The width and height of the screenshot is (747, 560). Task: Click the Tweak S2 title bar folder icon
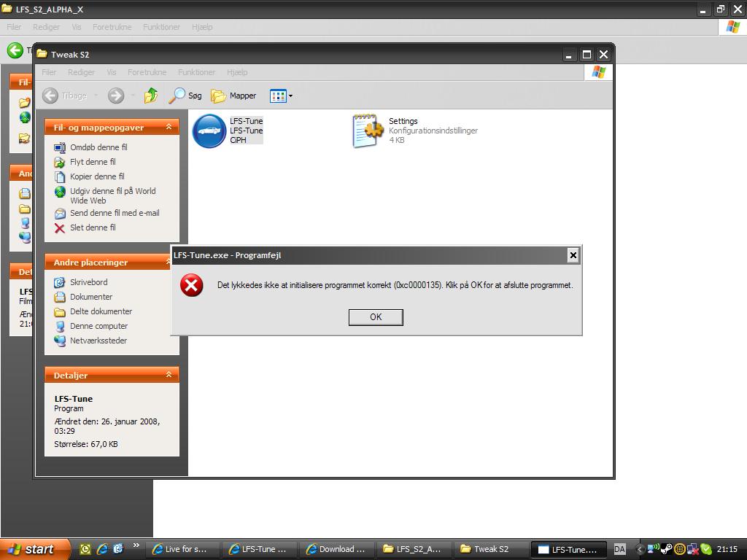42,54
